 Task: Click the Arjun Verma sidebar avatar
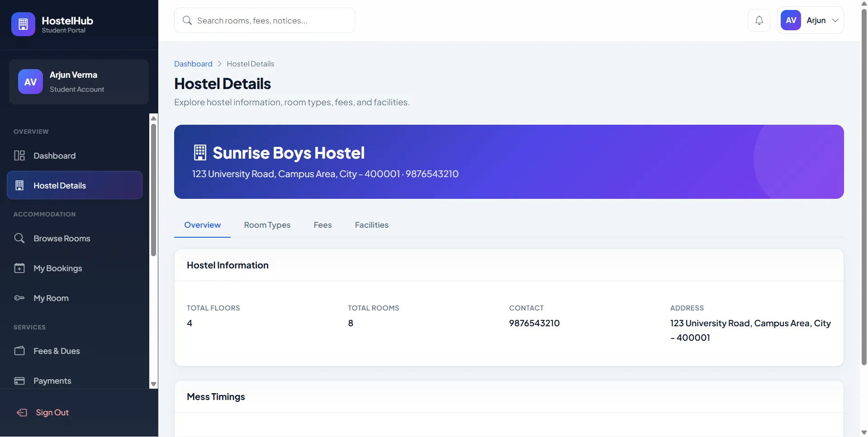tap(30, 82)
